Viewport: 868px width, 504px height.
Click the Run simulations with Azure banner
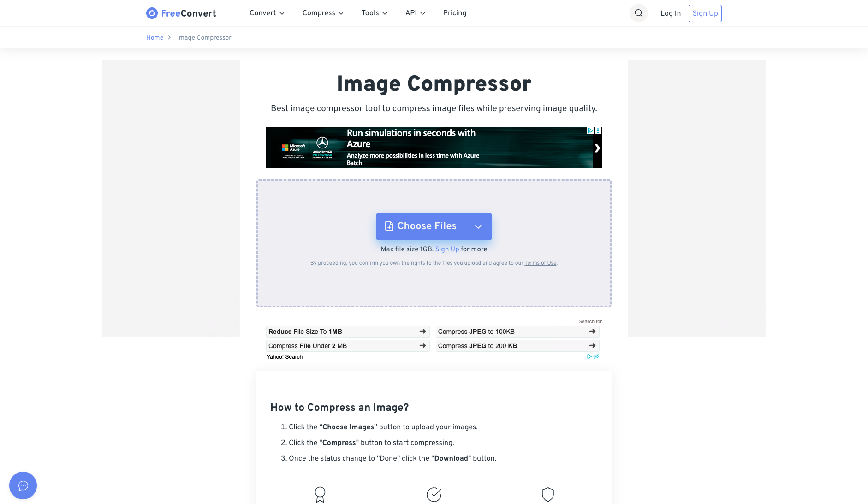pos(434,148)
